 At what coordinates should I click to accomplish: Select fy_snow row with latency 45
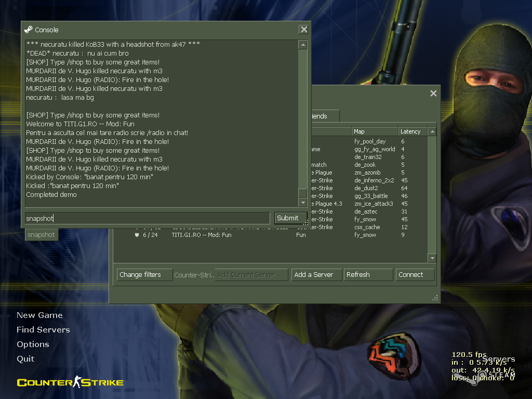coord(369,219)
